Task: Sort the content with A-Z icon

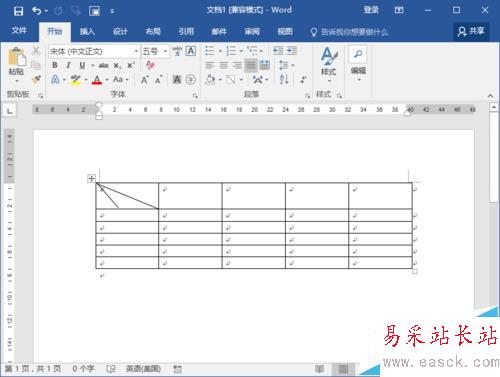Action: coord(284,80)
